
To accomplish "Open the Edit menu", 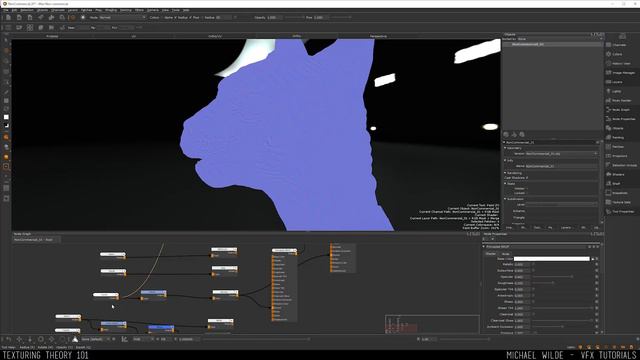I will coord(14,10).
